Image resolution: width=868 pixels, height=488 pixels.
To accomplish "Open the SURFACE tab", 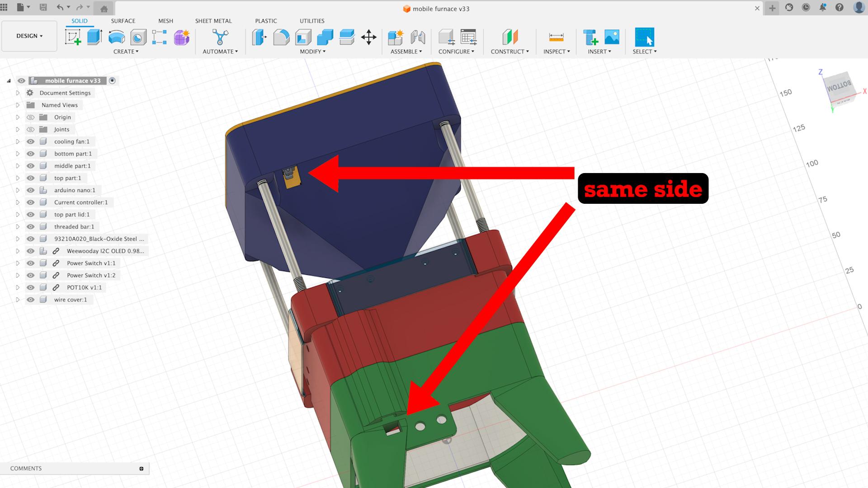I will click(122, 21).
